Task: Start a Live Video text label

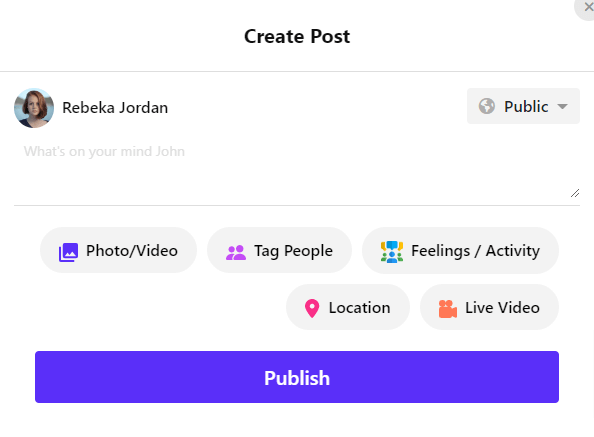Action: point(502,307)
